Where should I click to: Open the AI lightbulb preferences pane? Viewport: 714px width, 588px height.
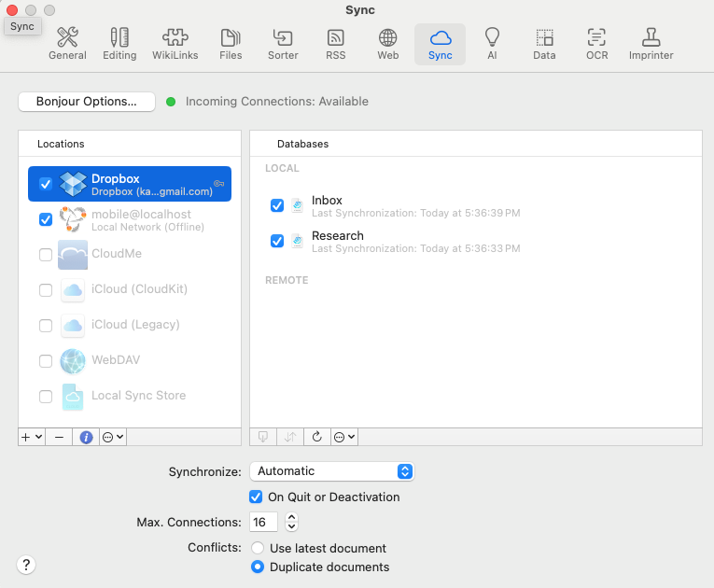[x=492, y=44]
